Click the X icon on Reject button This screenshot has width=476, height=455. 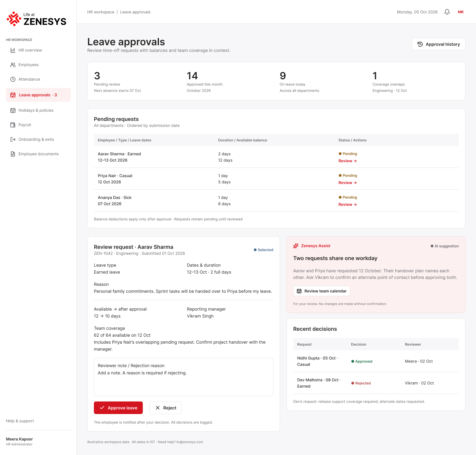tap(158, 408)
